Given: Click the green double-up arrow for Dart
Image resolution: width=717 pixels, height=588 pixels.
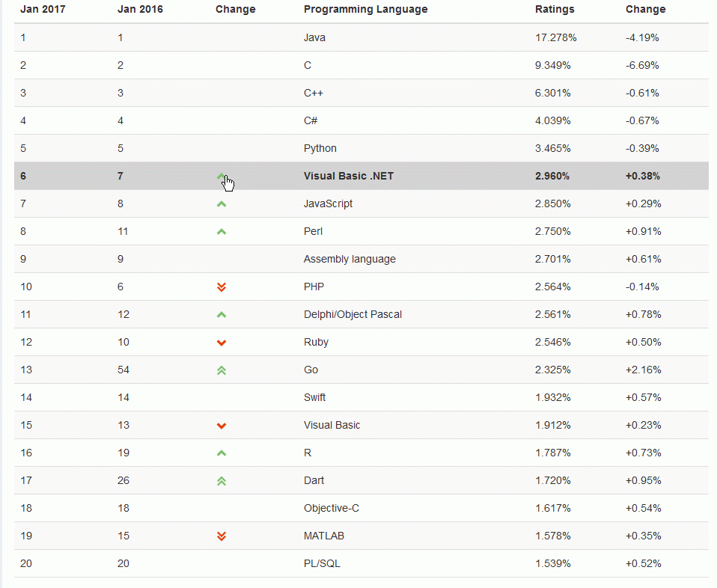Looking at the screenshot, I should click(x=221, y=481).
